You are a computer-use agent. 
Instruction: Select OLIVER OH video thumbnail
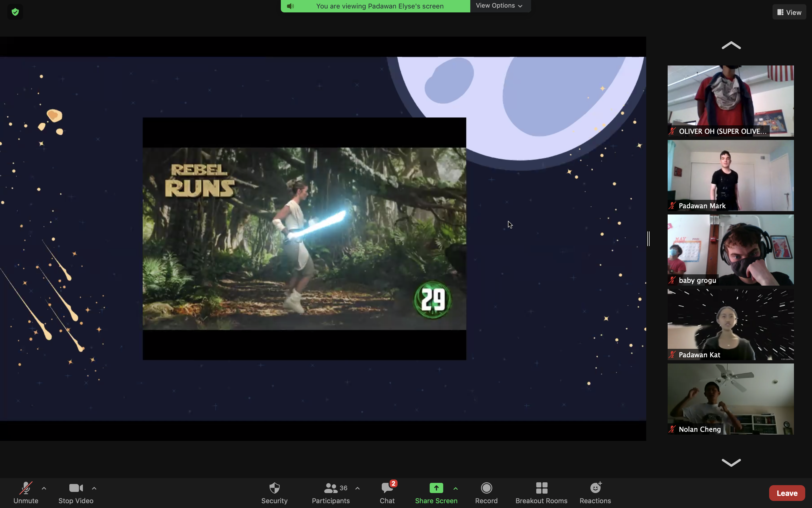(x=731, y=101)
